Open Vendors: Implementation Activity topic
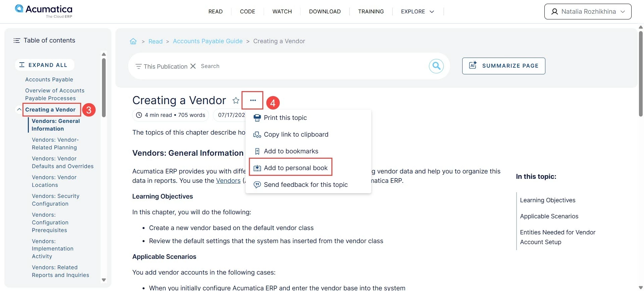 point(52,249)
